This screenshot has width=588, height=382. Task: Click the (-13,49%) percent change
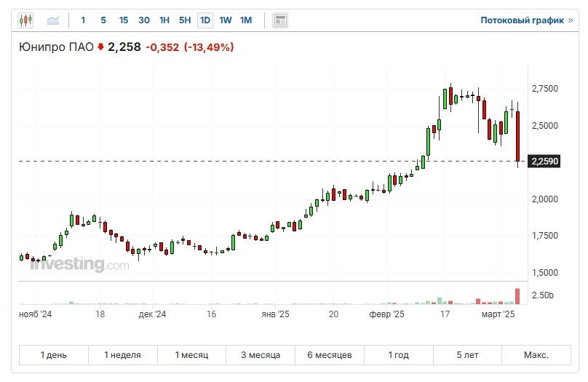click(209, 47)
